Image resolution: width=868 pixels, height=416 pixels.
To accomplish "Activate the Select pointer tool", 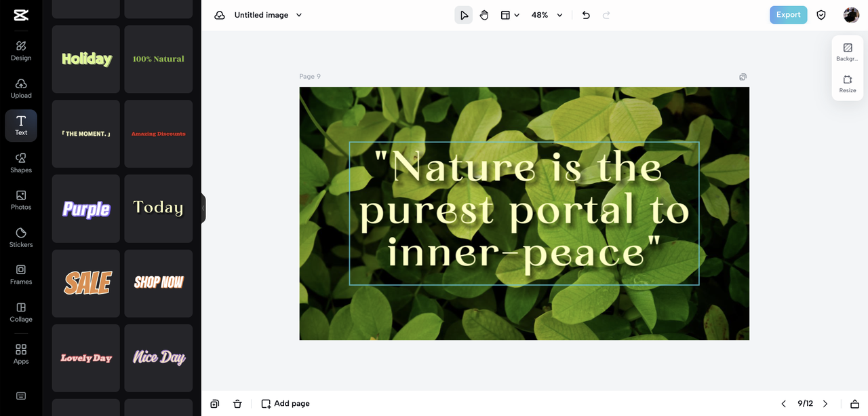I will pos(464,15).
